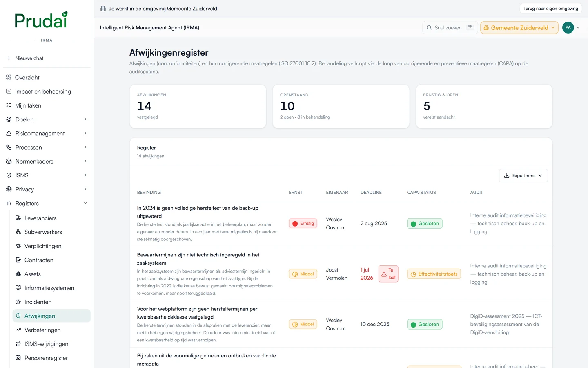
Task: Click the Doelen target icon
Action: click(9, 119)
